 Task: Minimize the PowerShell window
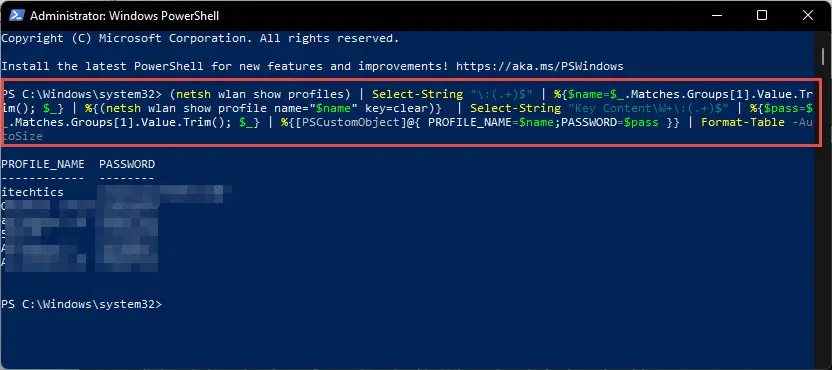pyautogui.click(x=715, y=15)
